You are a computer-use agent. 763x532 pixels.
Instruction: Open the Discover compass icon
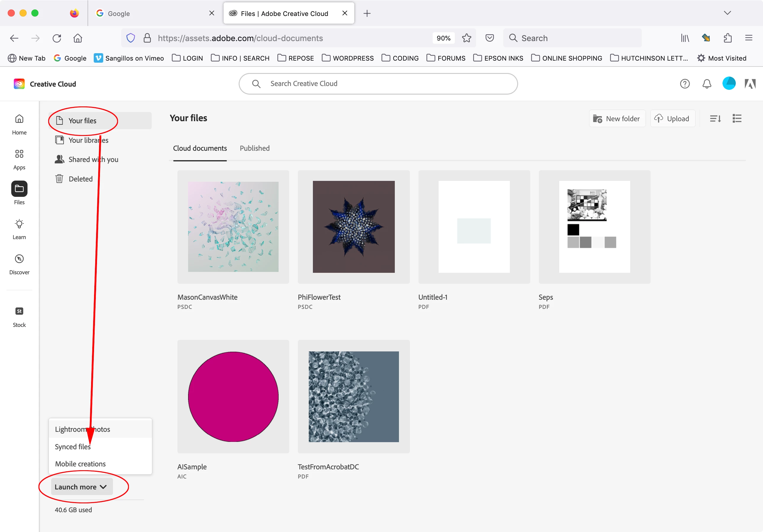click(19, 259)
